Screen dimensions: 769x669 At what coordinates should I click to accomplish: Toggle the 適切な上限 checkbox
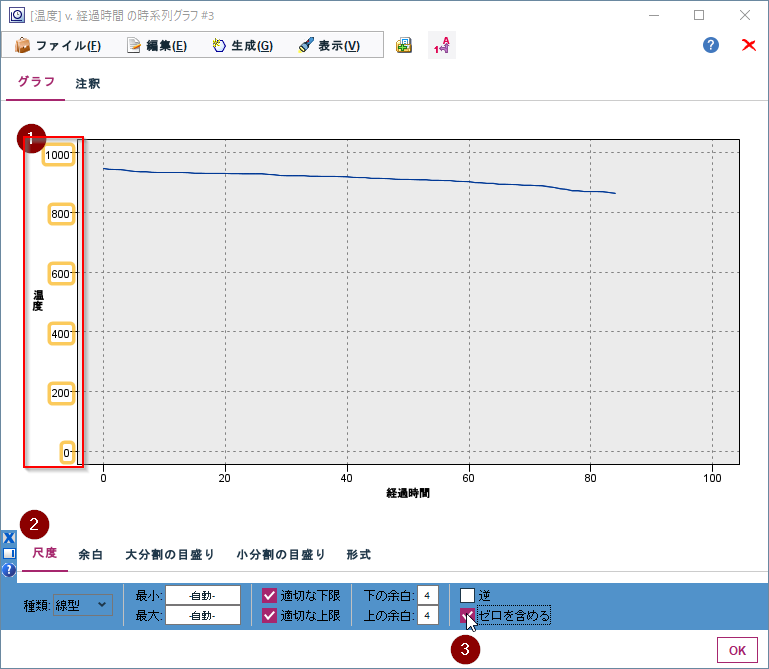pyautogui.click(x=269, y=615)
